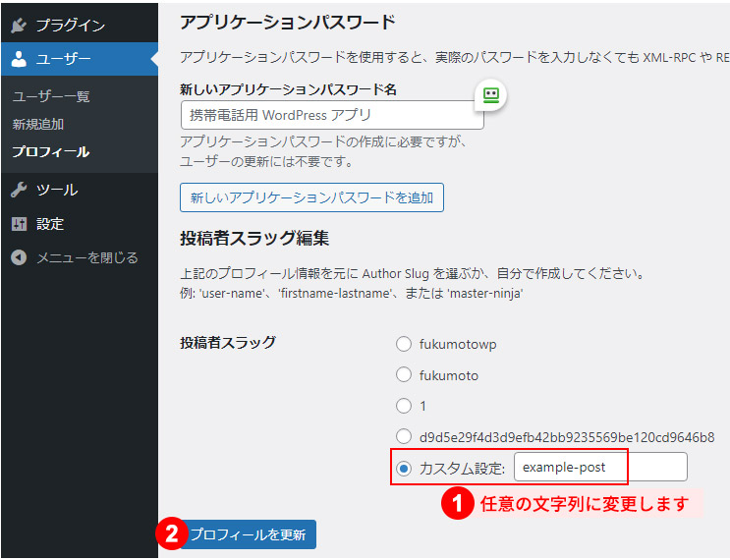Click 新しいアプリケーションパスワードを追加 button
This screenshot has height=560, width=730.
click(x=311, y=197)
